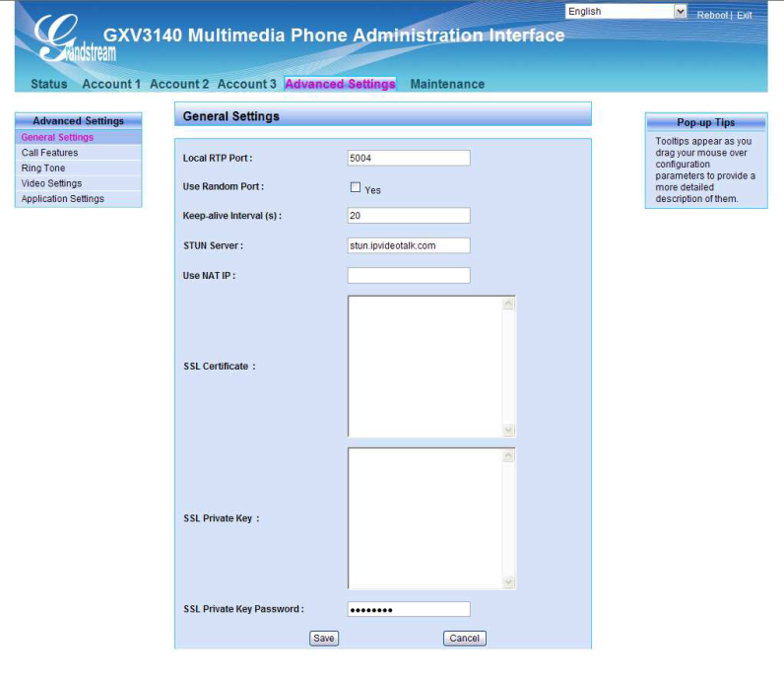Open the Account 1 tab
The width and height of the screenshot is (784, 676).
tap(111, 85)
